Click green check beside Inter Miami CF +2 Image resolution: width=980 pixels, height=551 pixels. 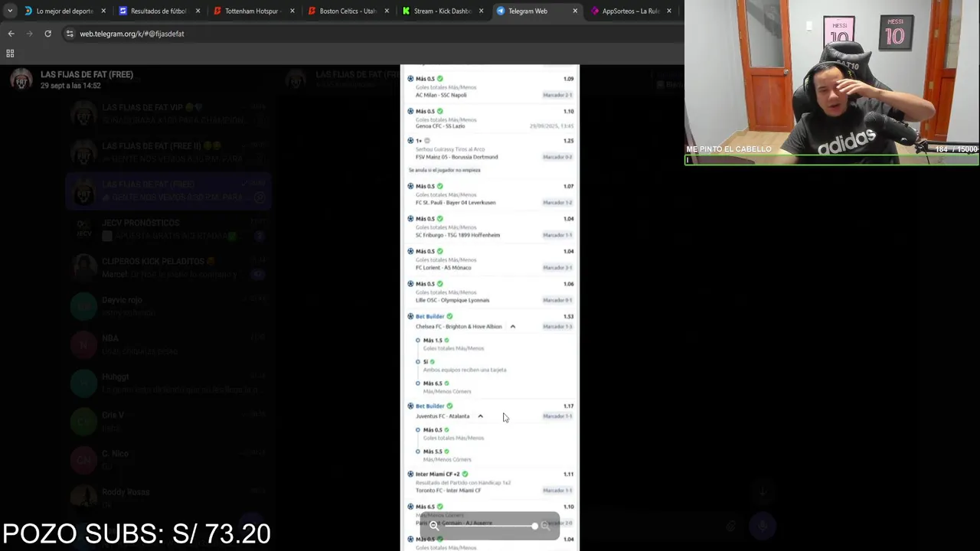pyautogui.click(x=465, y=474)
